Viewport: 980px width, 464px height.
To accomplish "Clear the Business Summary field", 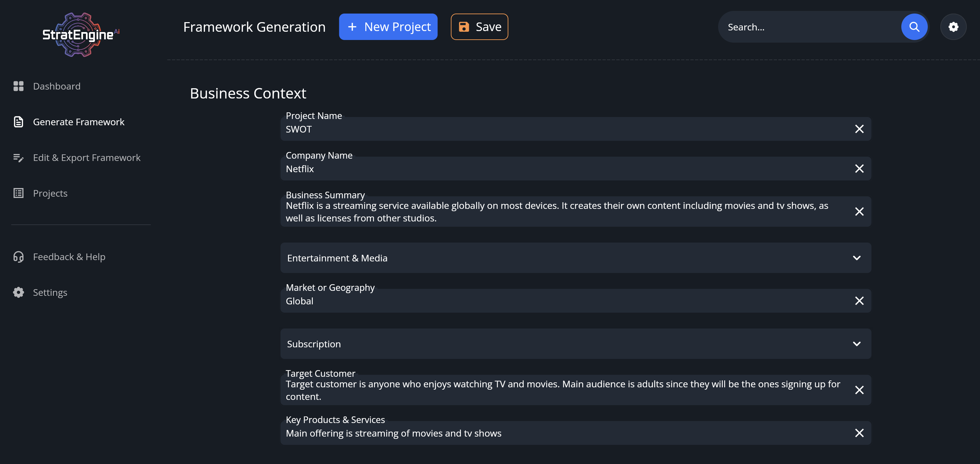I will pyautogui.click(x=859, y=212).
